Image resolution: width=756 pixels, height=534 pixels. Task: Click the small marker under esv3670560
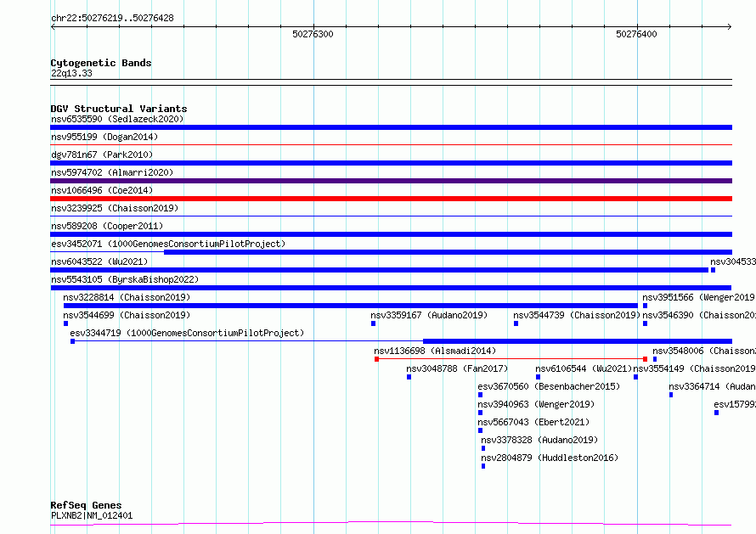pos(480,395)
